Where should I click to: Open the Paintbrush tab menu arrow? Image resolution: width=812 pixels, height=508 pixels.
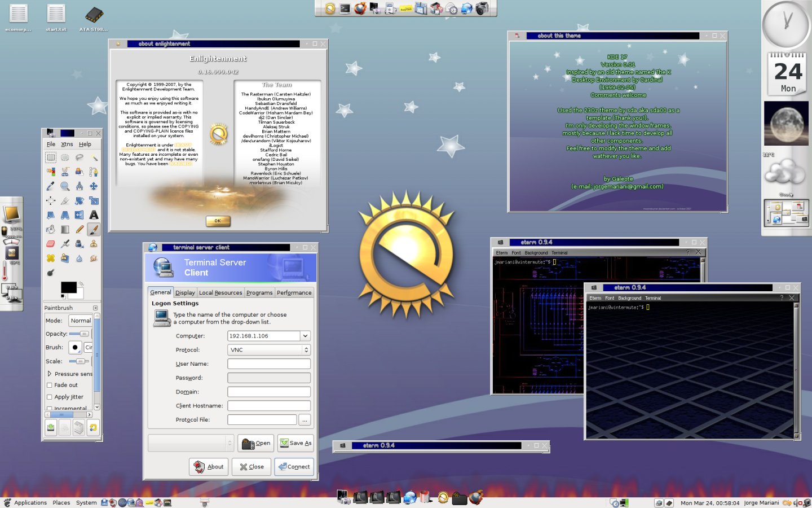coord(95,308)
